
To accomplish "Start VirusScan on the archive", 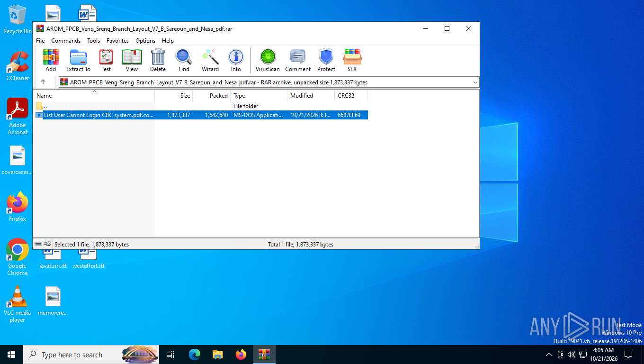I will pyautogui.click(x=268, y=60).
